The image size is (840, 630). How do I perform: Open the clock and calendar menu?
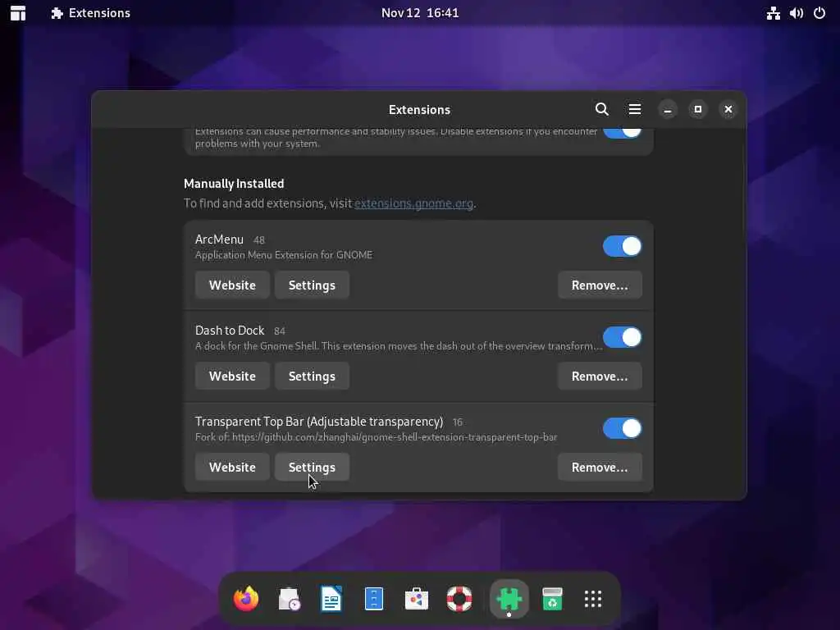(x=420, y=13)
